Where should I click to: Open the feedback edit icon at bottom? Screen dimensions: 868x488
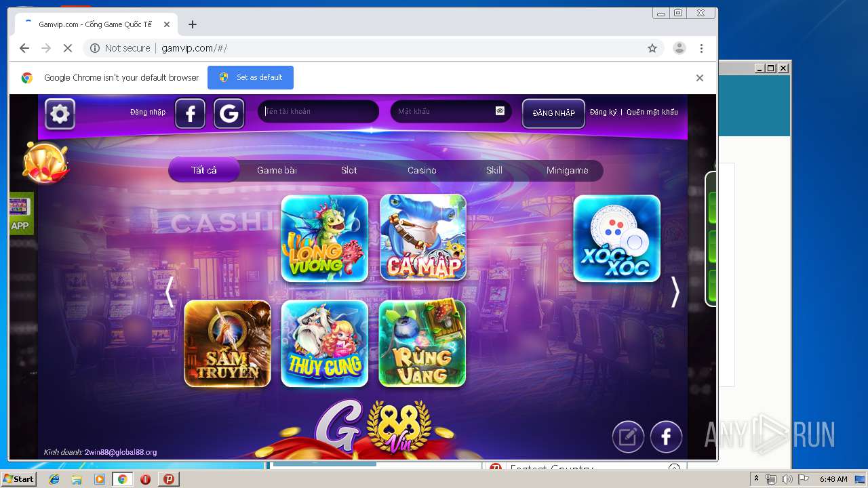point(628,436)
